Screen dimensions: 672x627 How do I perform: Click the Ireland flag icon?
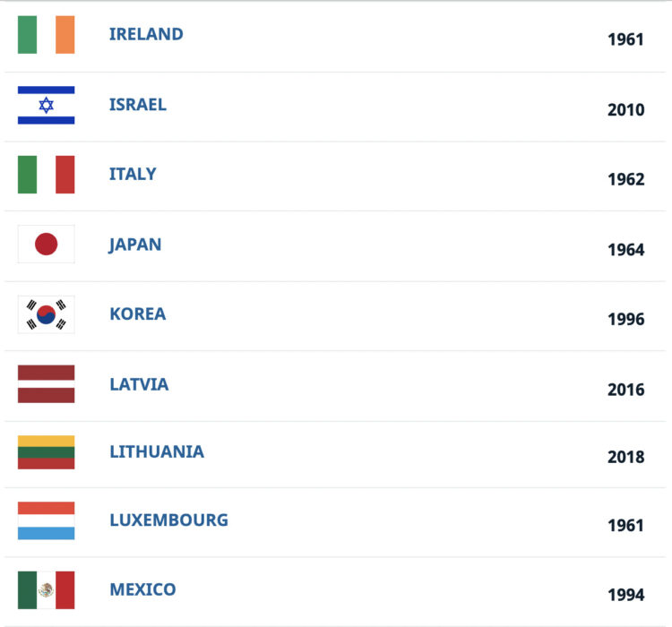[46, 35]
